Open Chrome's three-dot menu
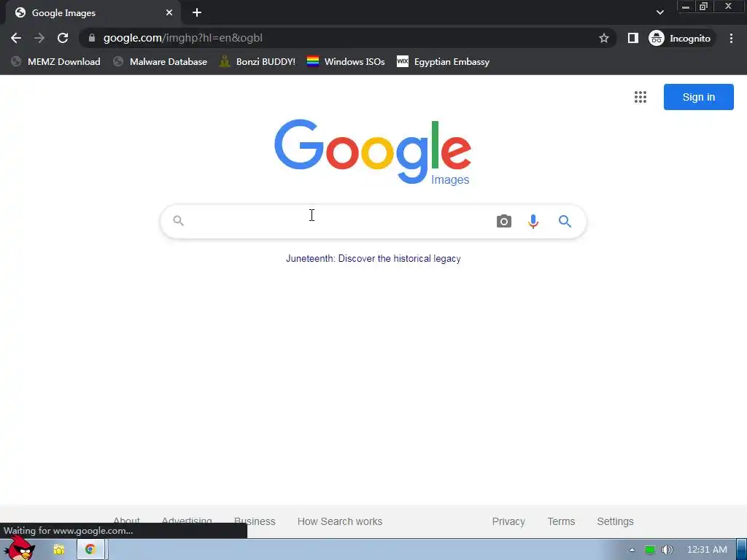Viewport: 747px width, 560px height. 731,38
